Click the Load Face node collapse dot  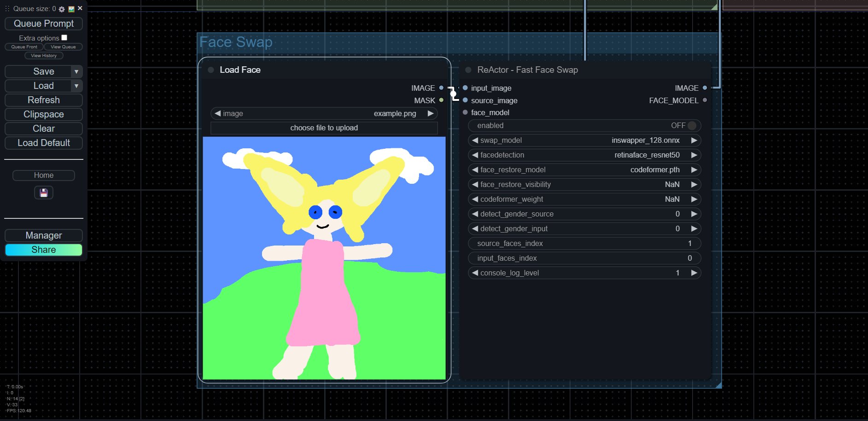(x=211, y=70)
